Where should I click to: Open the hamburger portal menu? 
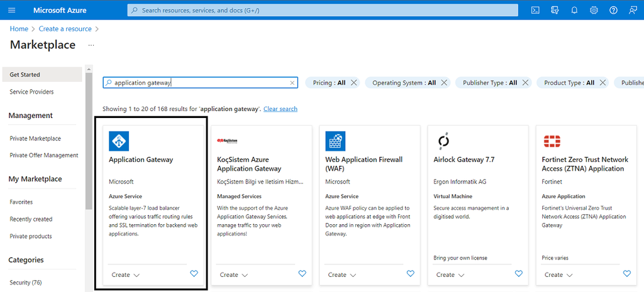point(11,10)
